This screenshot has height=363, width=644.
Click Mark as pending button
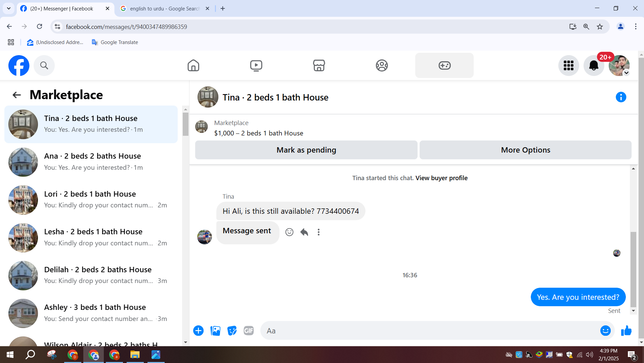(x=306, y=150)
